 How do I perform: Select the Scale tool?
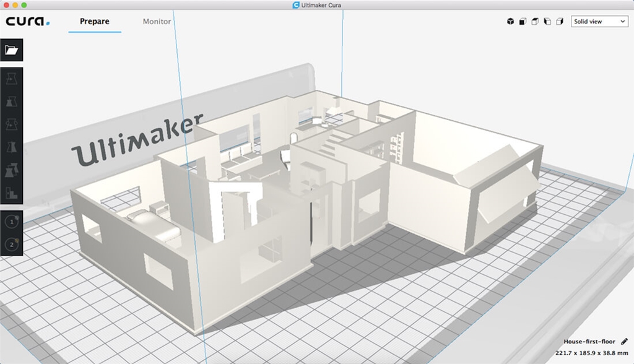pos(12,101)
